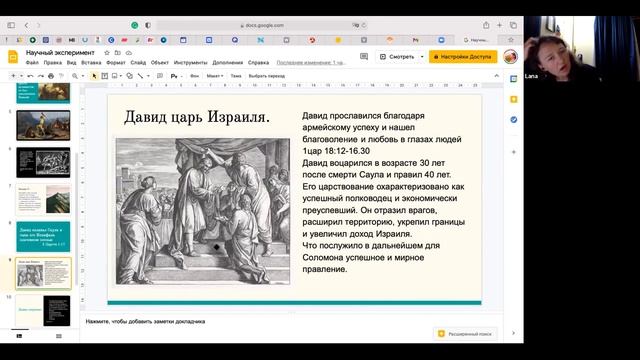Select the slide thumbnail with the desert battle painting

(x=43, y=125)
